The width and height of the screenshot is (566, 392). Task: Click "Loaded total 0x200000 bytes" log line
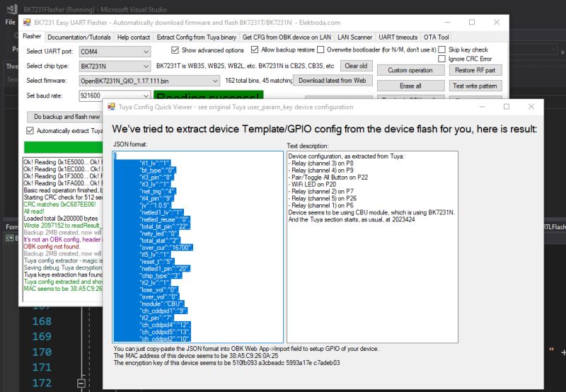(61, 219)
